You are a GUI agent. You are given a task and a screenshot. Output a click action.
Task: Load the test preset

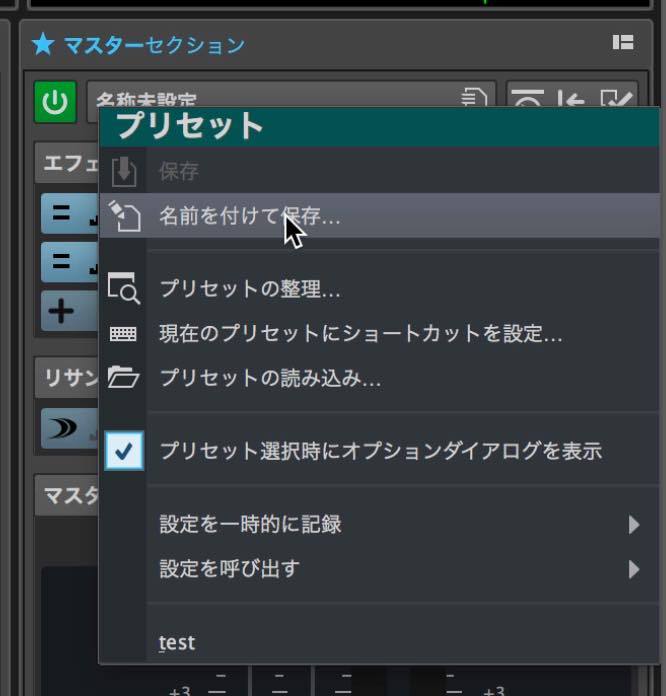379,642
